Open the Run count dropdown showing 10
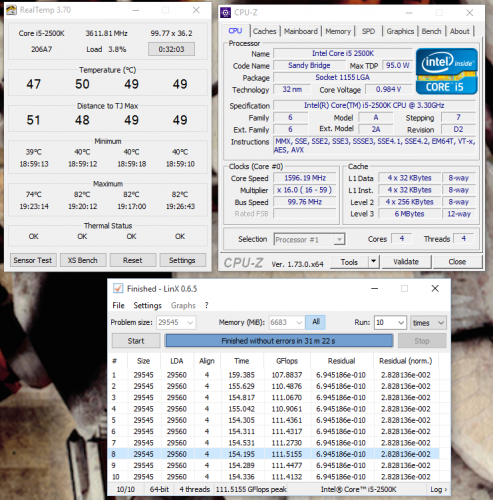The width and height of the screenshot is (493, 500). (x=390, y=322)
